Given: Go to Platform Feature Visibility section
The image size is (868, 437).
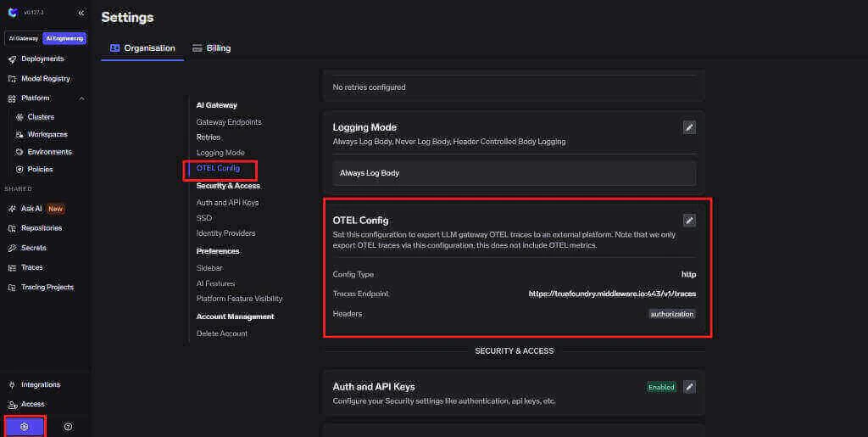Looking at the screenshot, I should coord(239,299).
